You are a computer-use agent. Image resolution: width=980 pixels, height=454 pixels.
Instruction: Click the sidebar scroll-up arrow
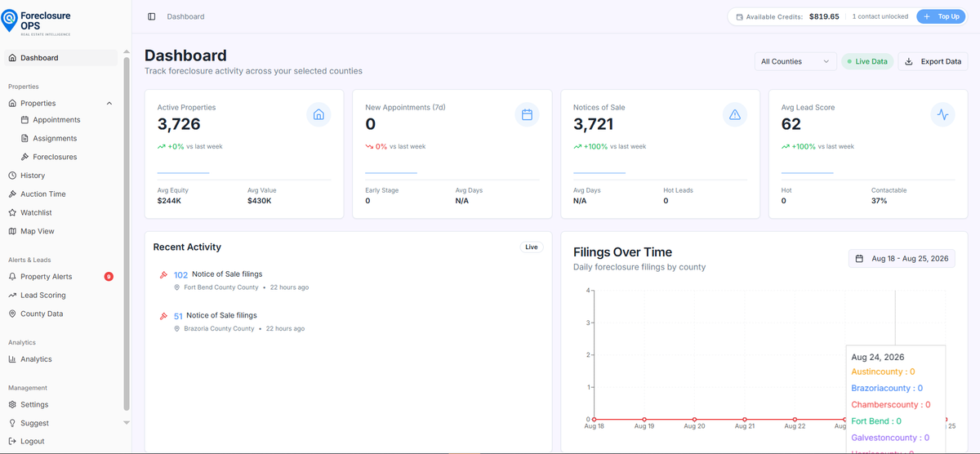point(127,52)
